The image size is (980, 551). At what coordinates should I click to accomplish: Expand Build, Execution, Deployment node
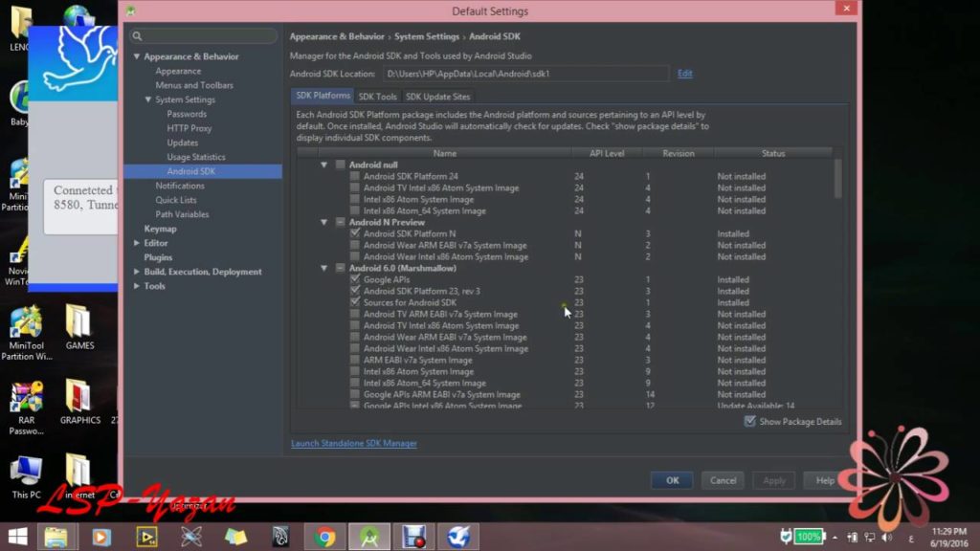pyautogui.click(x=136, y=272)
